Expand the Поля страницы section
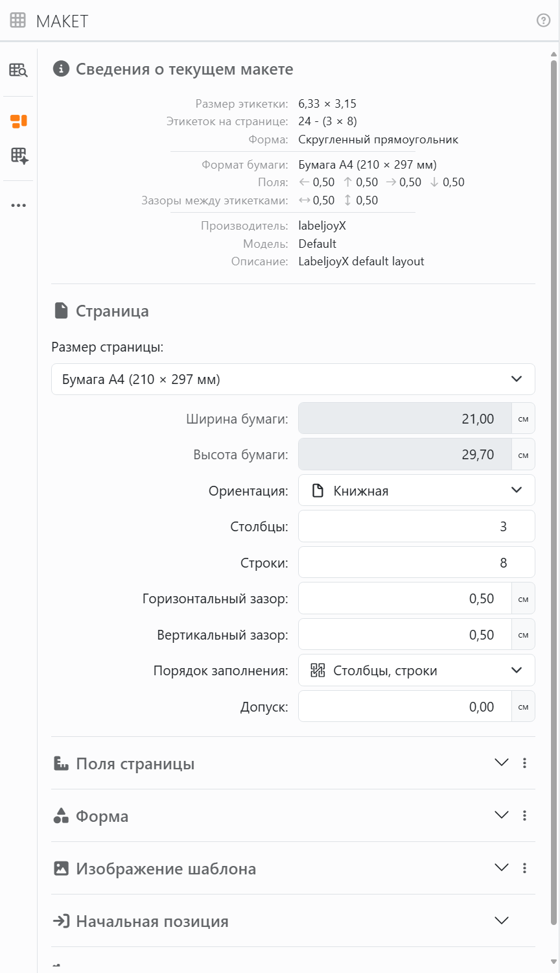The height and width of the screenshot is (973, 560). [x=501, y=763]
